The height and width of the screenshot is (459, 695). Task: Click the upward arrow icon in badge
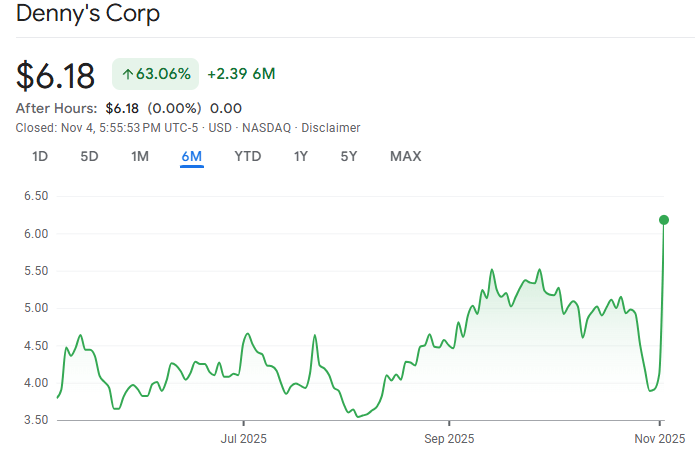pos(128,74)
